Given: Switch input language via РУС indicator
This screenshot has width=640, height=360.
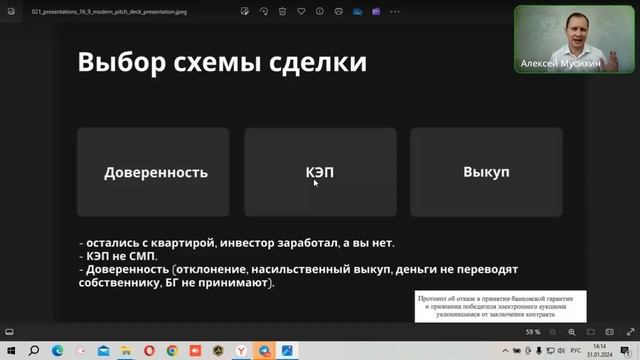Looking at the screenshot, I should pos(576,351).
